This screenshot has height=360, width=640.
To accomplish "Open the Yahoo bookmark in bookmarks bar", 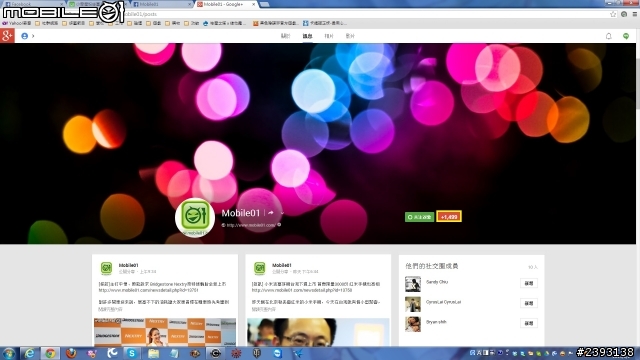I will 17,23.
